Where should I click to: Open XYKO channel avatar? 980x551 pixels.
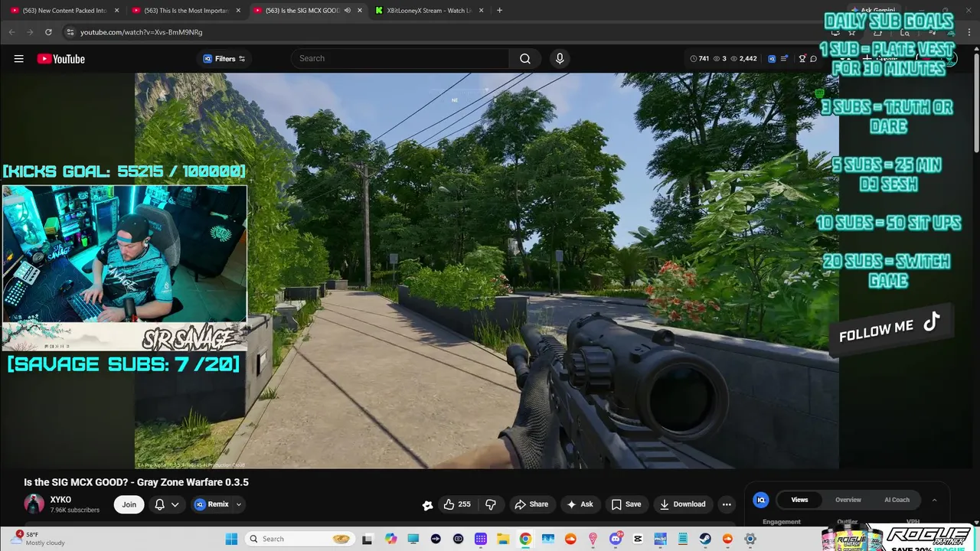point(34,504)
